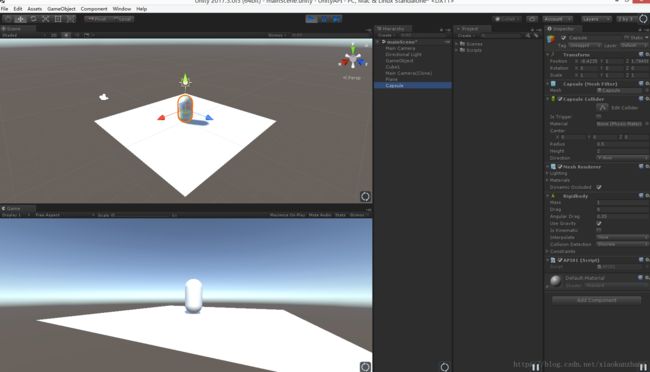650x372 pixels.
Task: Toggle the Is Trigger checkbox
Action: coord(599,117)
